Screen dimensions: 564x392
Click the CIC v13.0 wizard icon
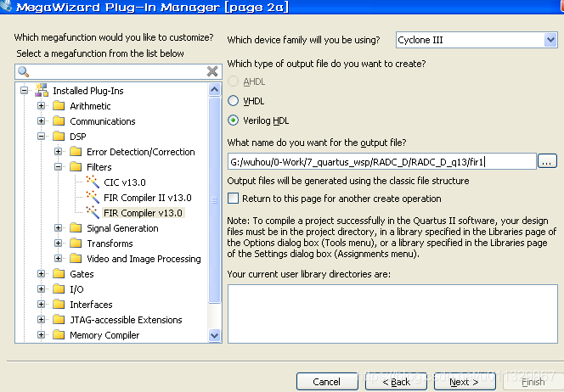click(x=93, y=182)
